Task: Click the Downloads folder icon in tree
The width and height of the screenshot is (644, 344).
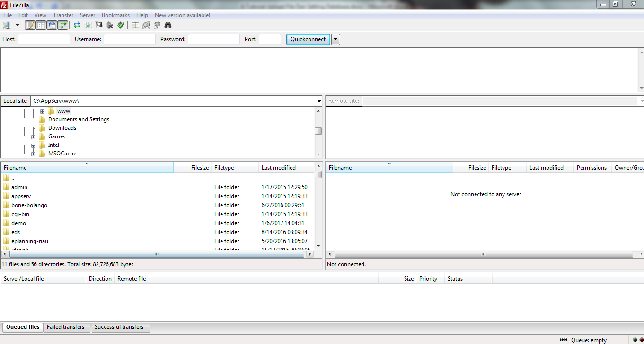Action: point(42,128)
